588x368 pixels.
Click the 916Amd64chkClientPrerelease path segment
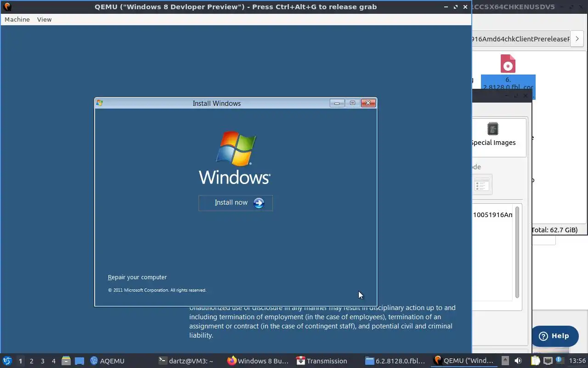(x=521, y=39)
